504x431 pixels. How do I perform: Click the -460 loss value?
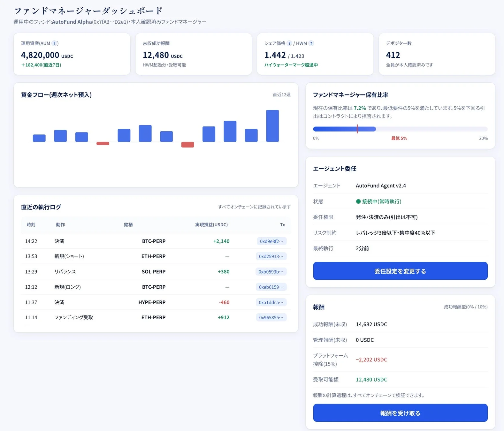click(x=224, y=302)
